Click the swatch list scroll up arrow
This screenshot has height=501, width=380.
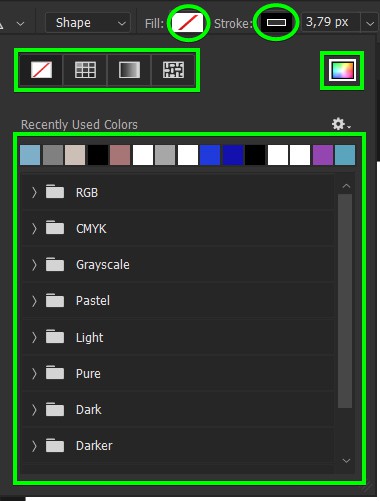346,186
